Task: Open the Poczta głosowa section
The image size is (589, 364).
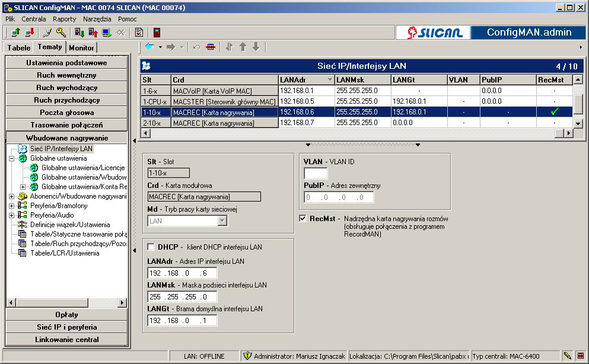Action: [66, 112]
